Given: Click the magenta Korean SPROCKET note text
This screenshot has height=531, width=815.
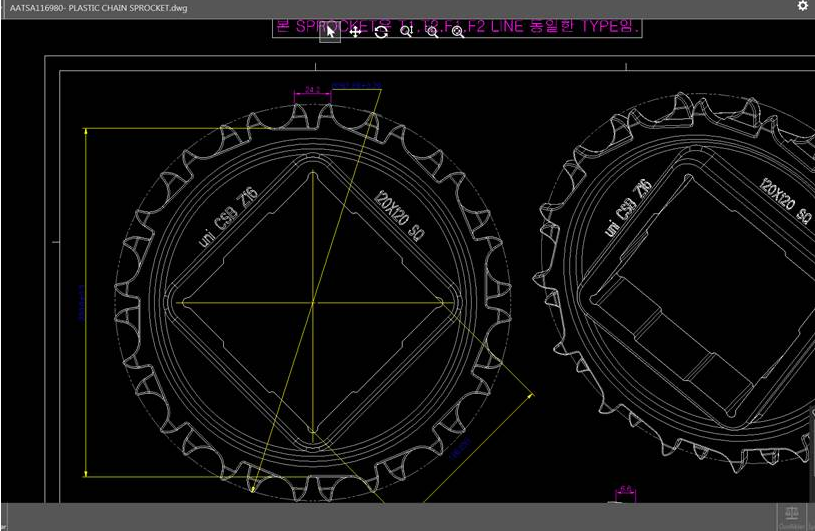Looking at the screenshot, I should (457, 26).
